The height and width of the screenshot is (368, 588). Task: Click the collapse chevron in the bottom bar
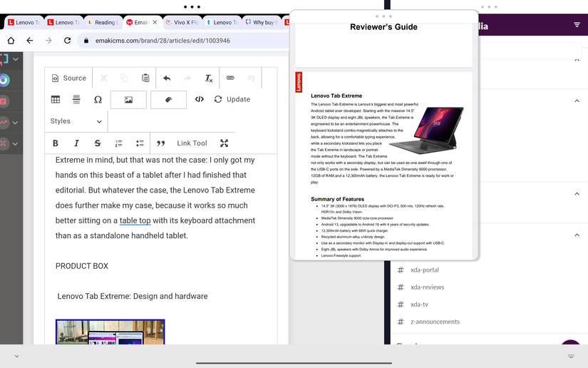(x=16, y=356)
